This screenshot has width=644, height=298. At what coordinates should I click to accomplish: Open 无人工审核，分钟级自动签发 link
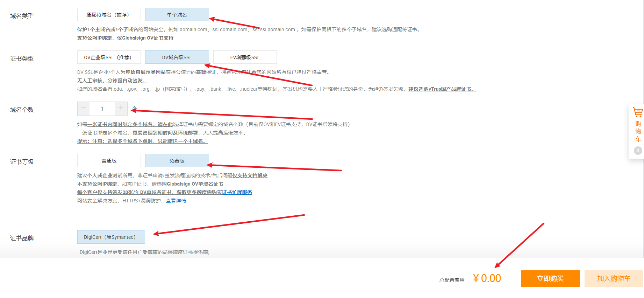click(112, 81)
